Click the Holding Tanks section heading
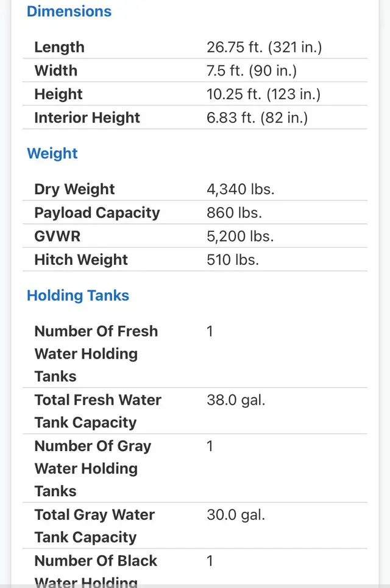Viewport: 390px width, 588px height. tap(78, 296)
